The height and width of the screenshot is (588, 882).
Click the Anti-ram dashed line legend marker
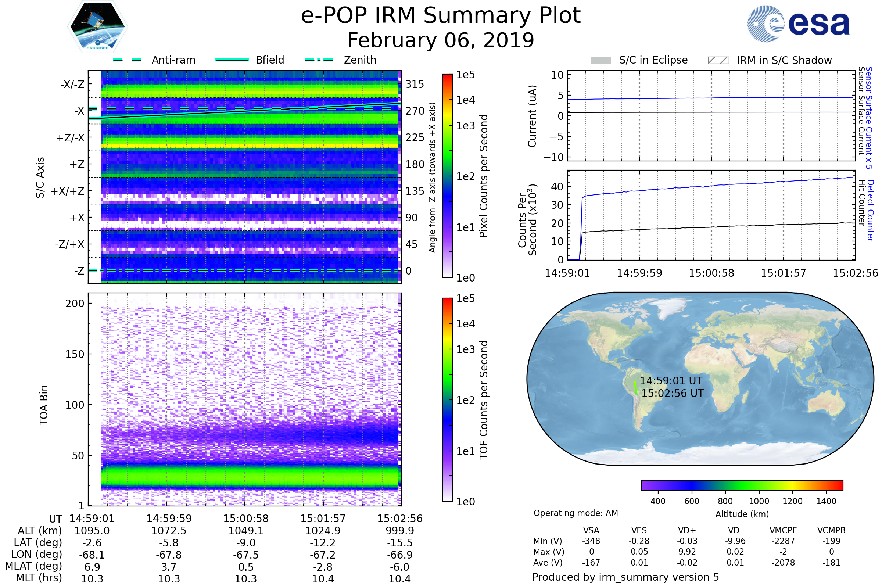coord(127,60)
